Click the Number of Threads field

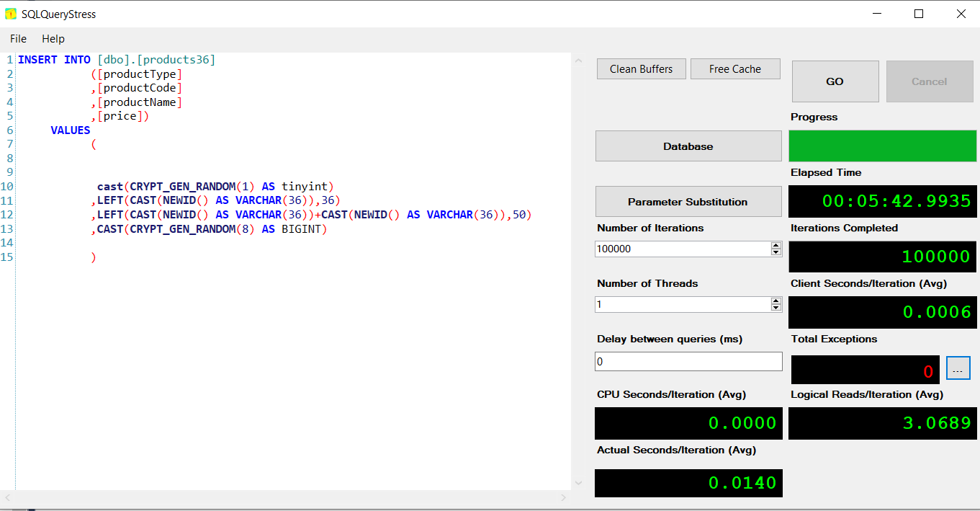pyautogui.click(x=683, y=304)
